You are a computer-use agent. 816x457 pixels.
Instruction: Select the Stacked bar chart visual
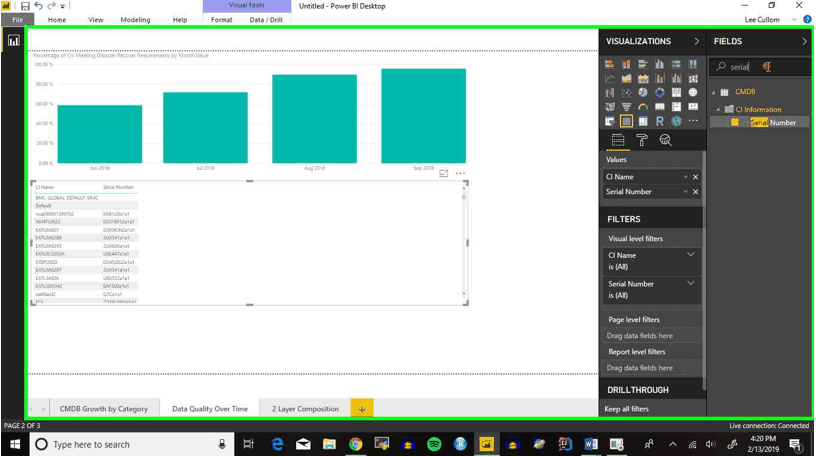(609, 64)
